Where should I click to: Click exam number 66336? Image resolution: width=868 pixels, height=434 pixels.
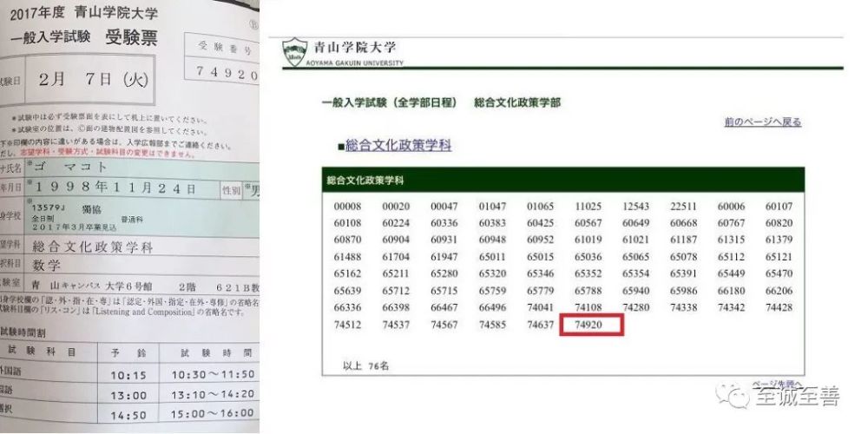pos(347,307)
